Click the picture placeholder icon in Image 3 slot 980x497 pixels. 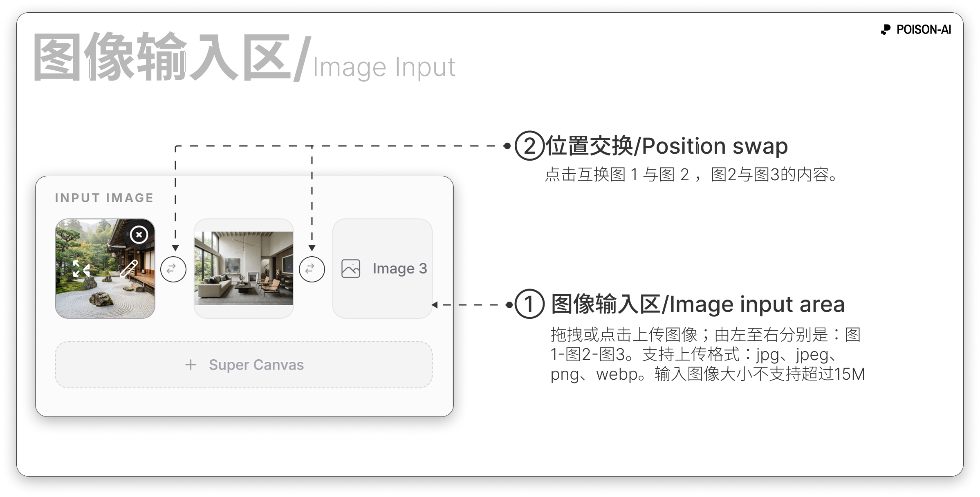[351, 269]
